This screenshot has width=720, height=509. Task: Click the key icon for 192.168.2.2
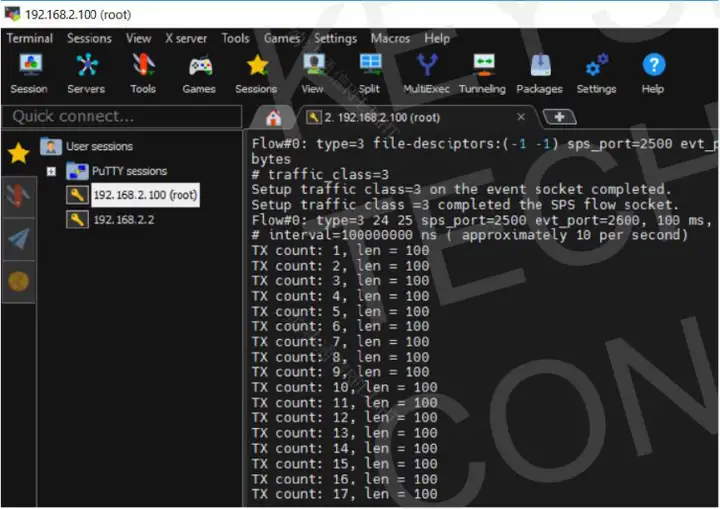[x=77, y=220]
